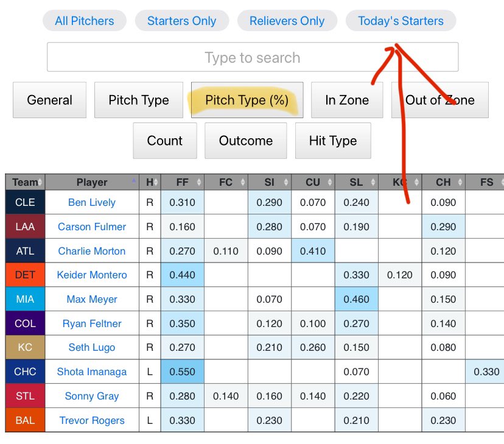Select the COL team cell
Viewport: 504px width, 444px height.
click(x=25, y=323)
